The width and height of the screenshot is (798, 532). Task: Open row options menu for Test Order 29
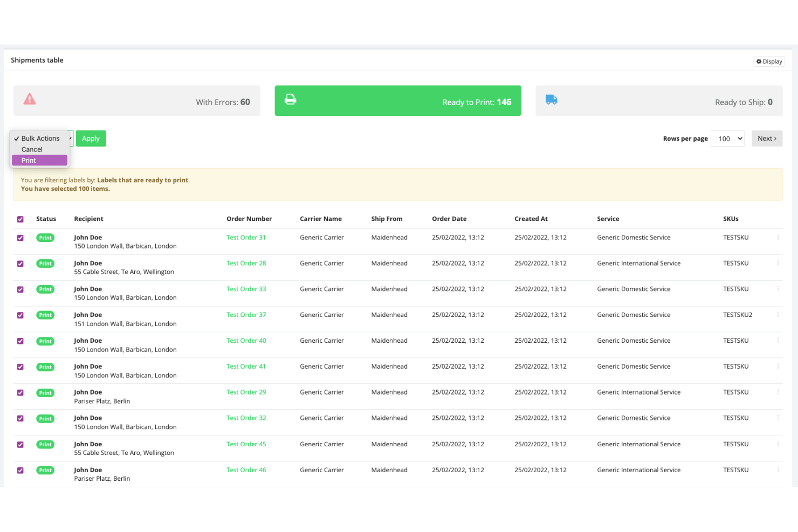778,392
